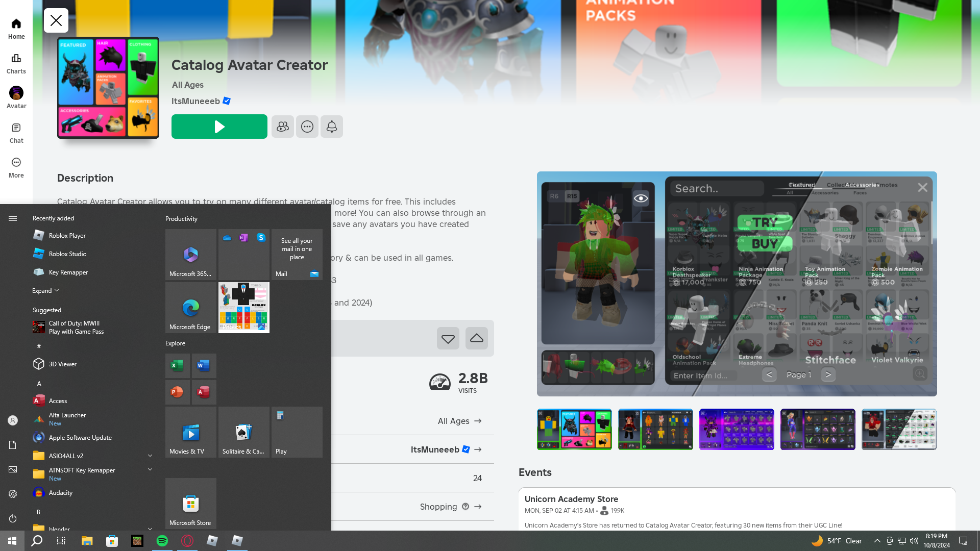Screen dimensions: 980x551
Task: Launch Roblox Studio from Start menu
Action: [x=67, y=254]
